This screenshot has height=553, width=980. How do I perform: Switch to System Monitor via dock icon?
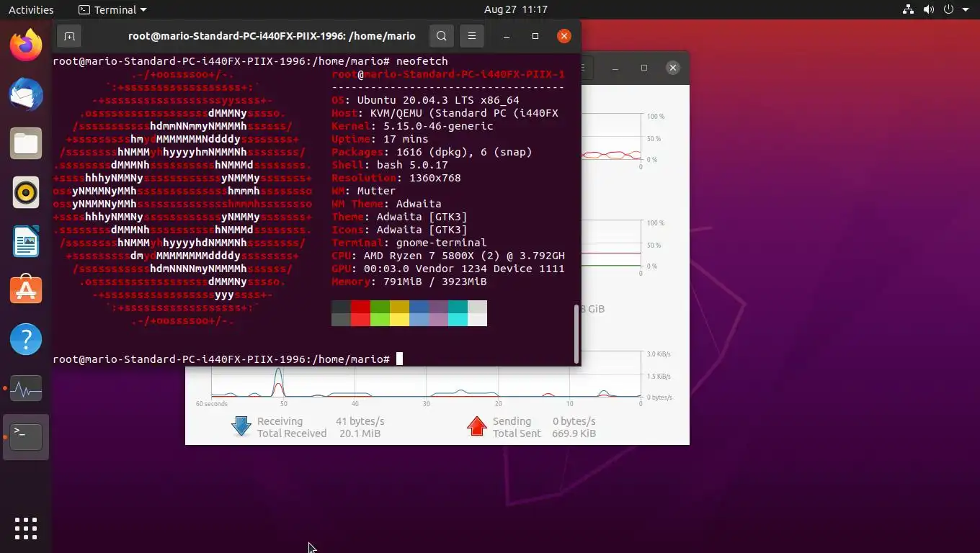[26, 388]
